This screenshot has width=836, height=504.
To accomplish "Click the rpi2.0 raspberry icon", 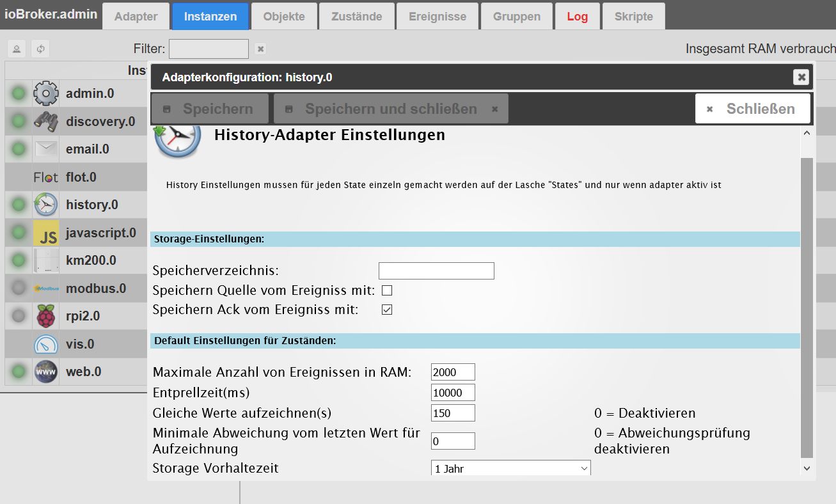I will (x=45, y=316).
